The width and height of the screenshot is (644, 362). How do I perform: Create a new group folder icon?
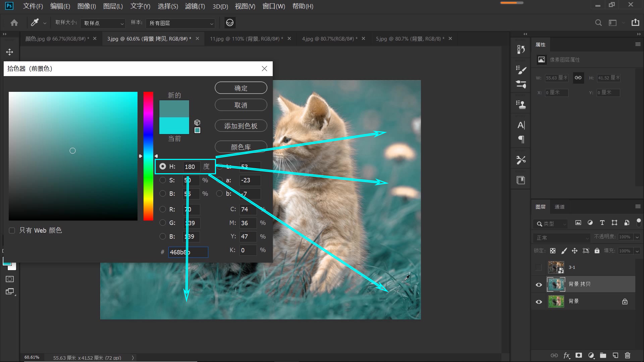[x=603, y=355]
